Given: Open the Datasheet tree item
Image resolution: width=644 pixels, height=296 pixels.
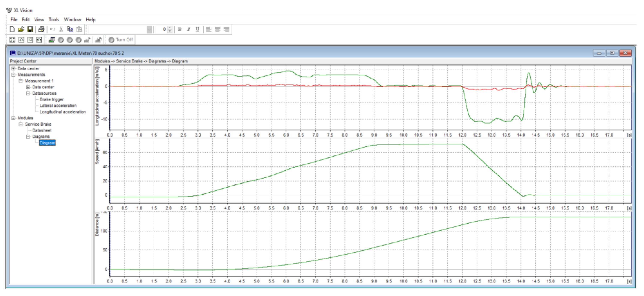Looking at the screenshot, I should click(x=42, y=130).
